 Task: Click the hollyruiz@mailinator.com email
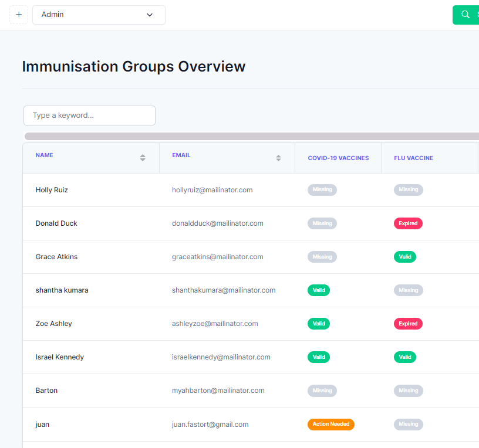(x=212, y=190)
